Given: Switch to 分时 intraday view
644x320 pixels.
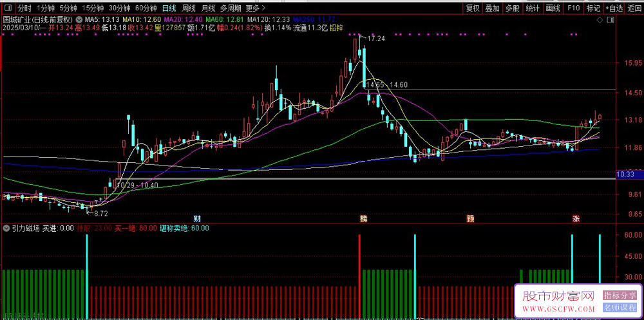Looking at the screenshot, I should (x=24, y=8).
